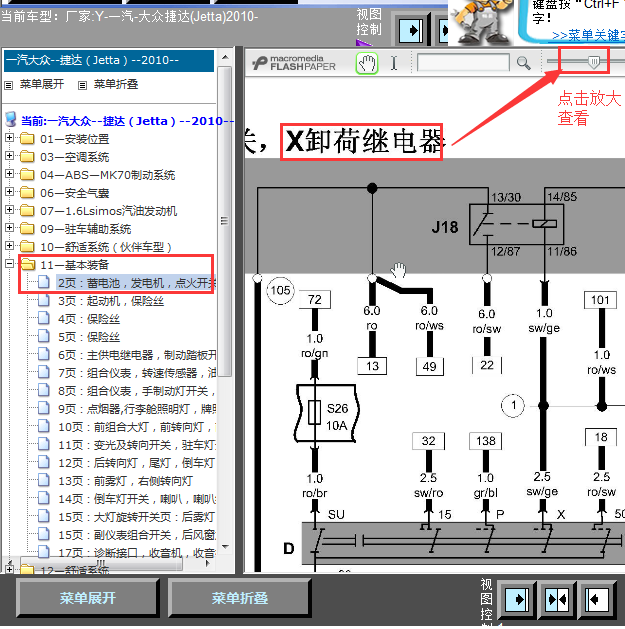
Task: Click the tree panel vertical scrollbar thumb
Action: tap(225, 221)
